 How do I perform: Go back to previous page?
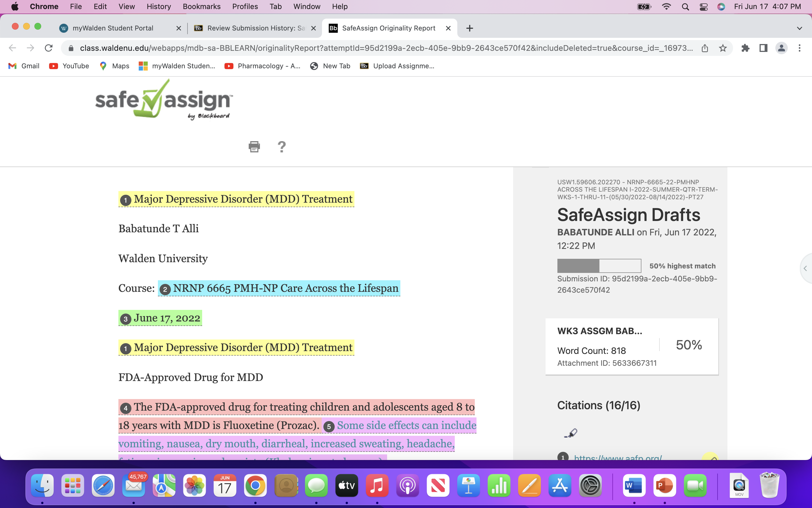click(x=12, y=48)
